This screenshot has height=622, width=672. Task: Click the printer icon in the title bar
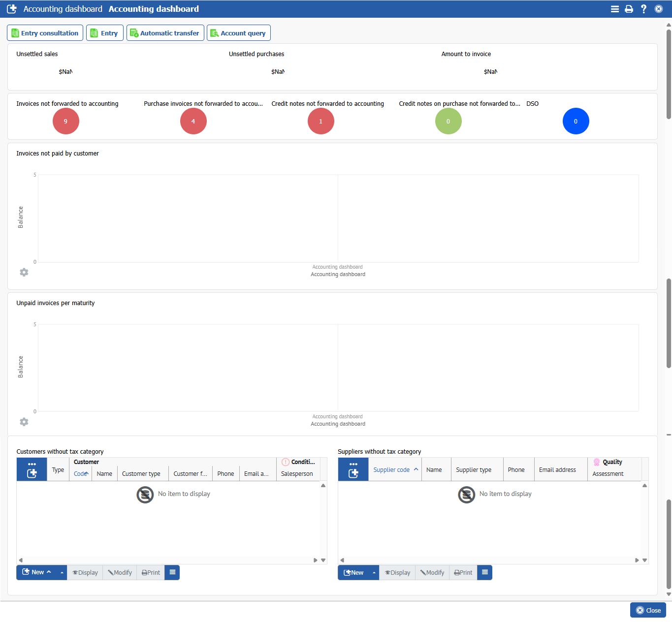coord(629,9)
